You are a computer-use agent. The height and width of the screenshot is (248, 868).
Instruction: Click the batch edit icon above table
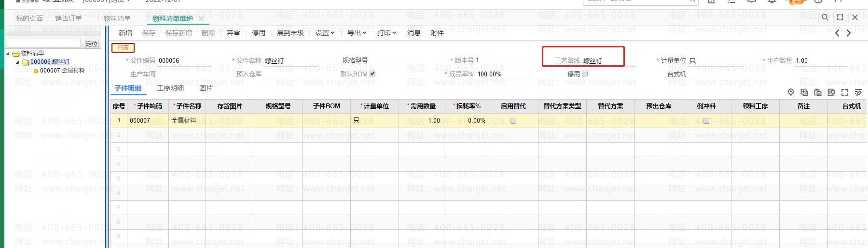tap(858, 92)
